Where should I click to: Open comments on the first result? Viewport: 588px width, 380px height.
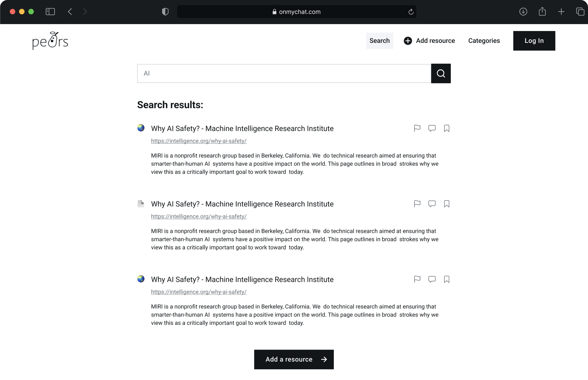432,128
